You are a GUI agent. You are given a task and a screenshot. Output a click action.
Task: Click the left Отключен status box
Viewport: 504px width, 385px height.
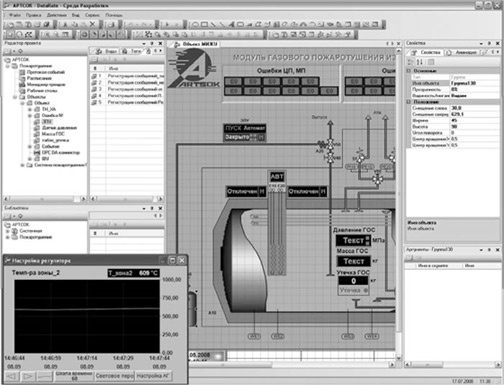coord(246,191)
